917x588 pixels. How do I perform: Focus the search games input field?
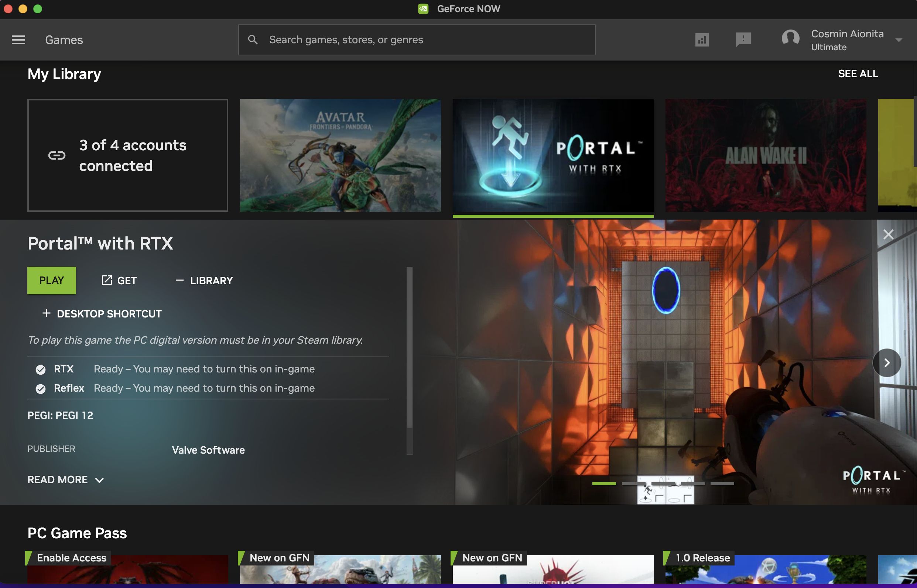(417, 40)
